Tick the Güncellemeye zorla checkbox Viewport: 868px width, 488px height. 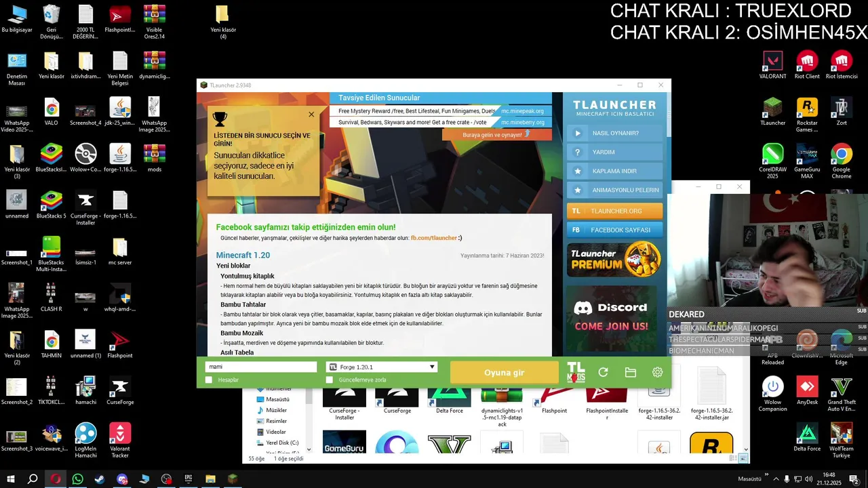click(330, 380)
